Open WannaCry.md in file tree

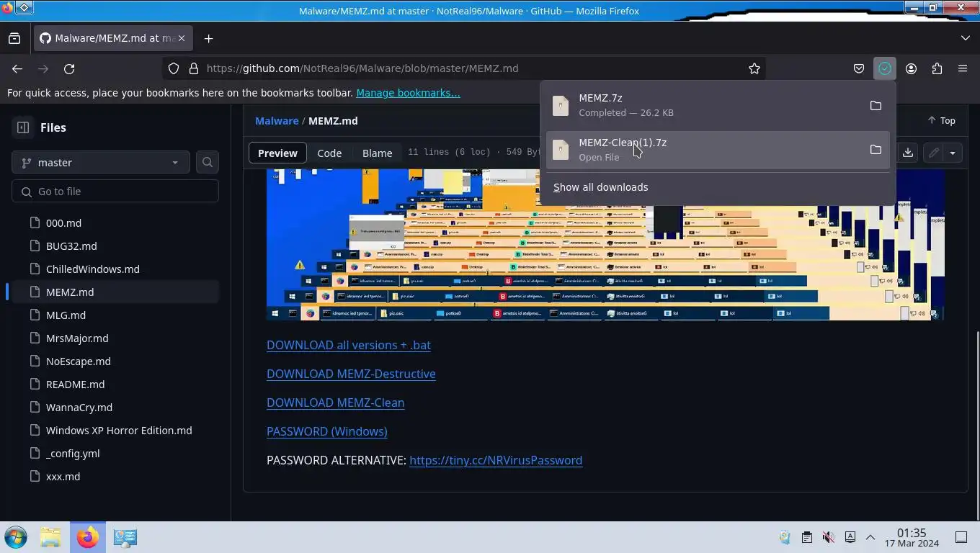79,408
